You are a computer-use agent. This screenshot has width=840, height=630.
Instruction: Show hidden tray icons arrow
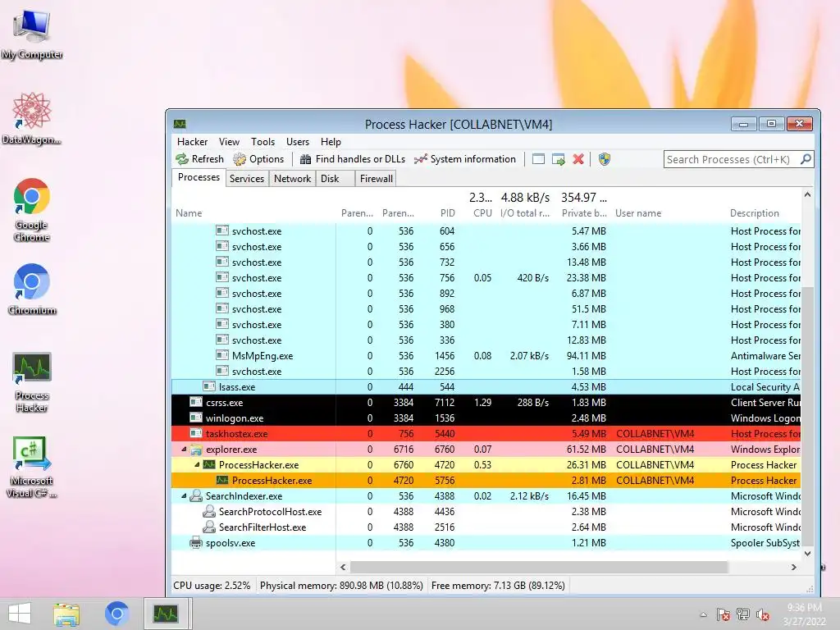703,615
